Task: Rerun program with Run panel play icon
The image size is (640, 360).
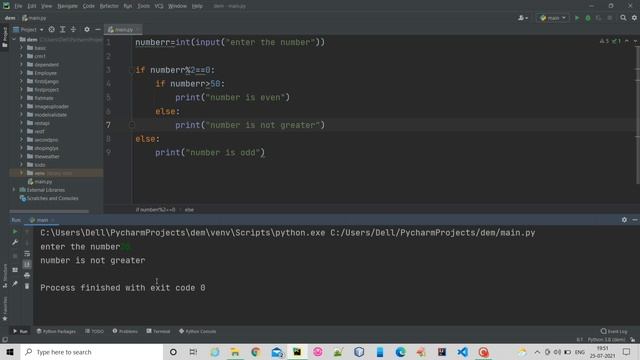Action: [x=15, y=231]
